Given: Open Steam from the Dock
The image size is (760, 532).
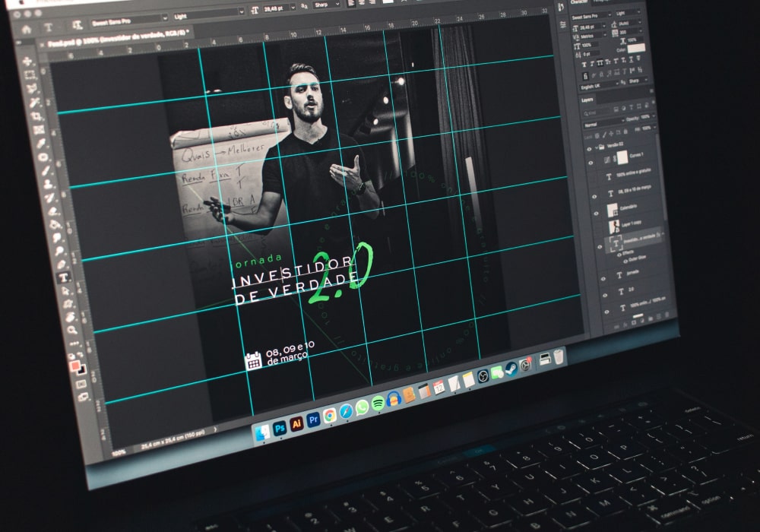Looking at the screenshot, I should pyautogui.click(x=511, y=369).
